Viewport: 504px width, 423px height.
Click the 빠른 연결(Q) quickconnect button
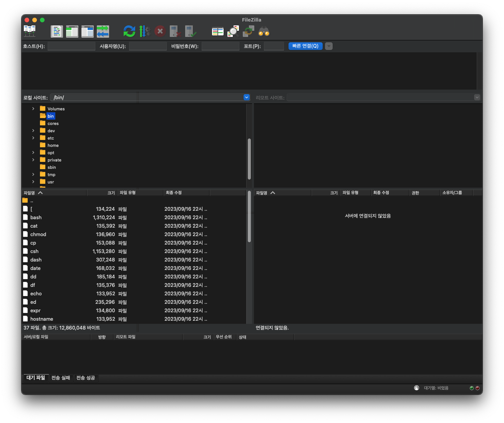305,46
